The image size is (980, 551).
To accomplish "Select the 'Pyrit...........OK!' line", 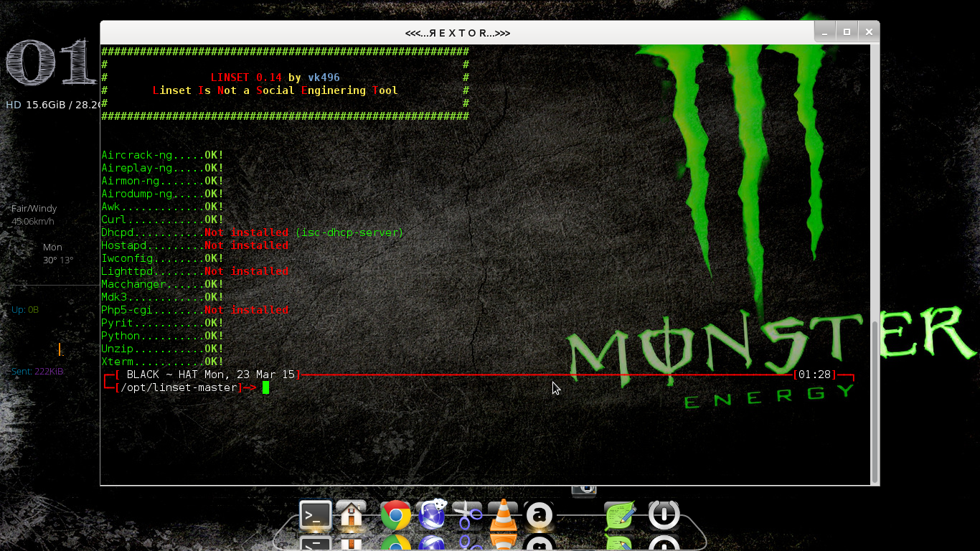I will pos(162,323).
